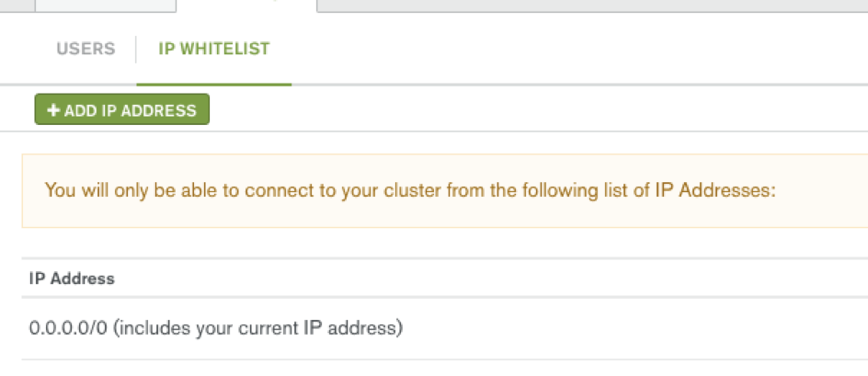Click the IP Address column header
868x376 pixels.
coord(72,278)
